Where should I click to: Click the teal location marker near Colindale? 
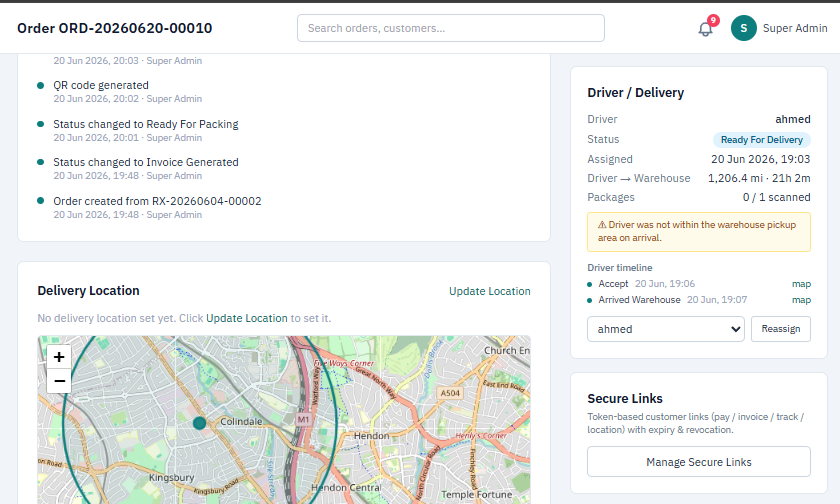click(x=199, y=423)
